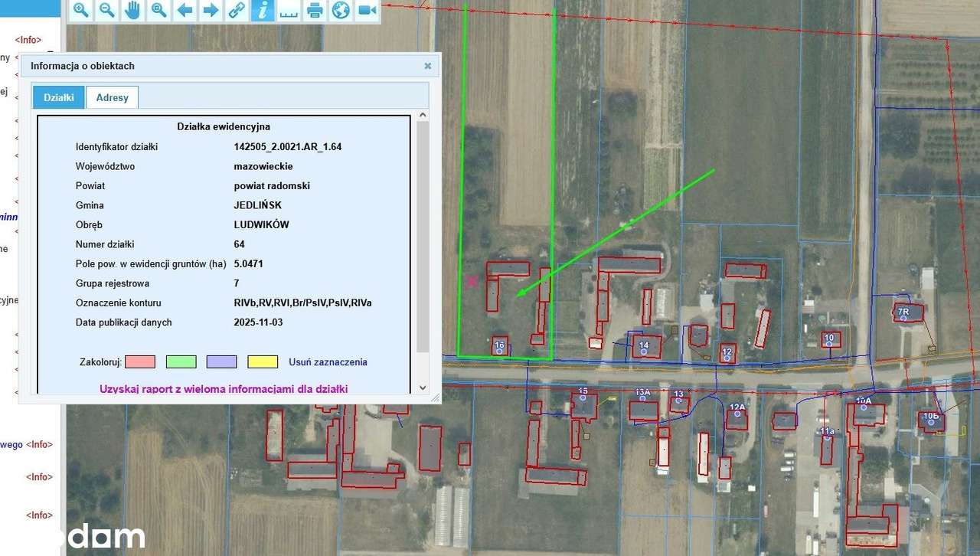Select the Działki tab
The width and height of the screenshot is (980, 556).
[57, 97]
